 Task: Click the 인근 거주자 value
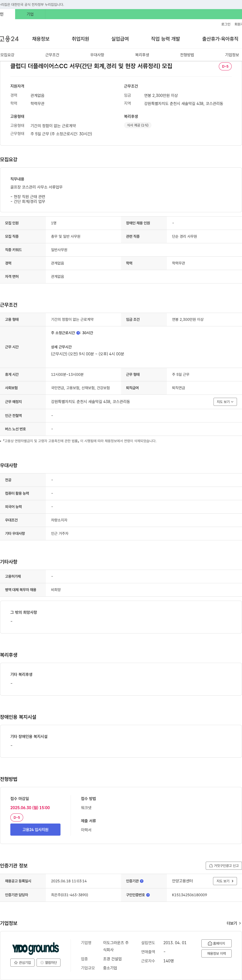tap(60, 533)
